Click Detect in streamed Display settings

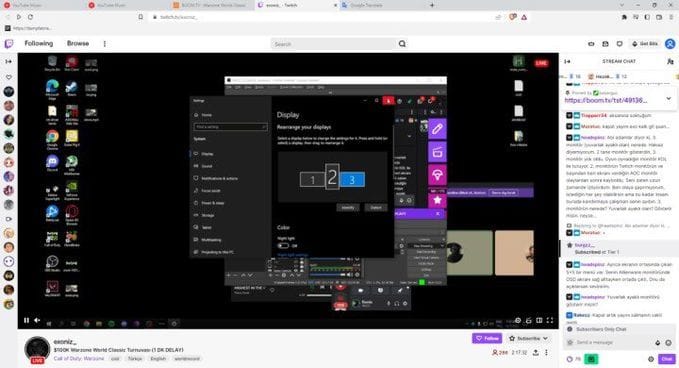(x=375, y=207)
